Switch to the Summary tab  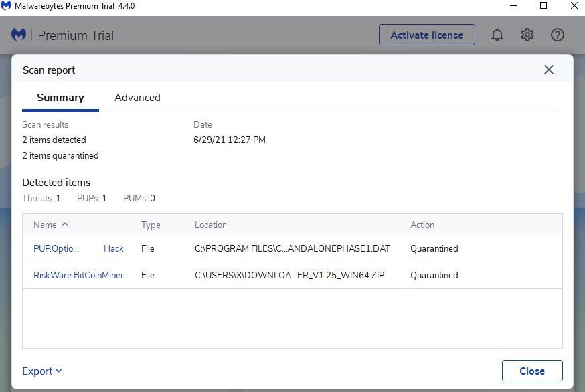tap(60, 98)
